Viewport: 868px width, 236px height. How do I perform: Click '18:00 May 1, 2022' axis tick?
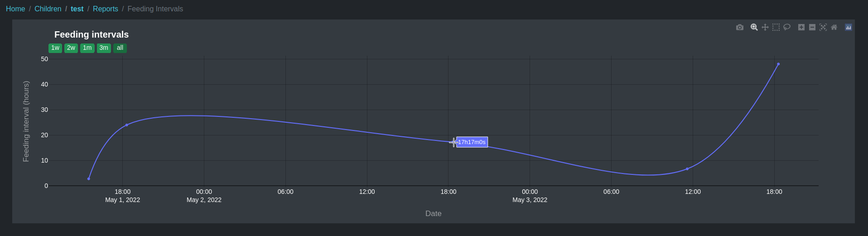tap(123, 196)
